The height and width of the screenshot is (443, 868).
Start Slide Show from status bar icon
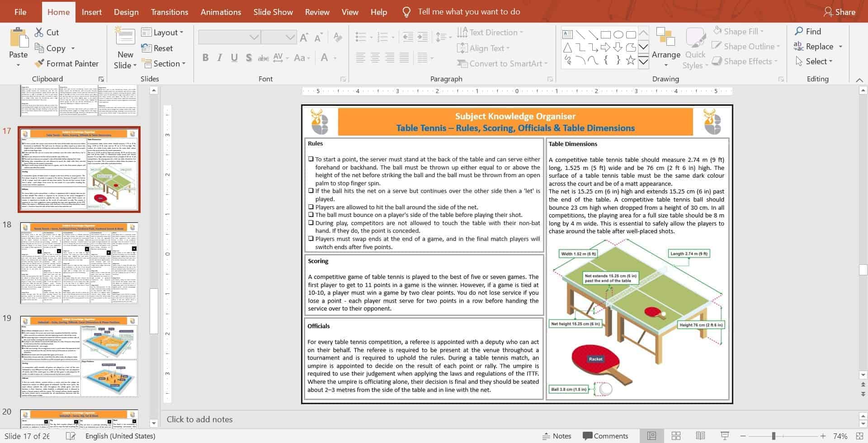[725, 436]
